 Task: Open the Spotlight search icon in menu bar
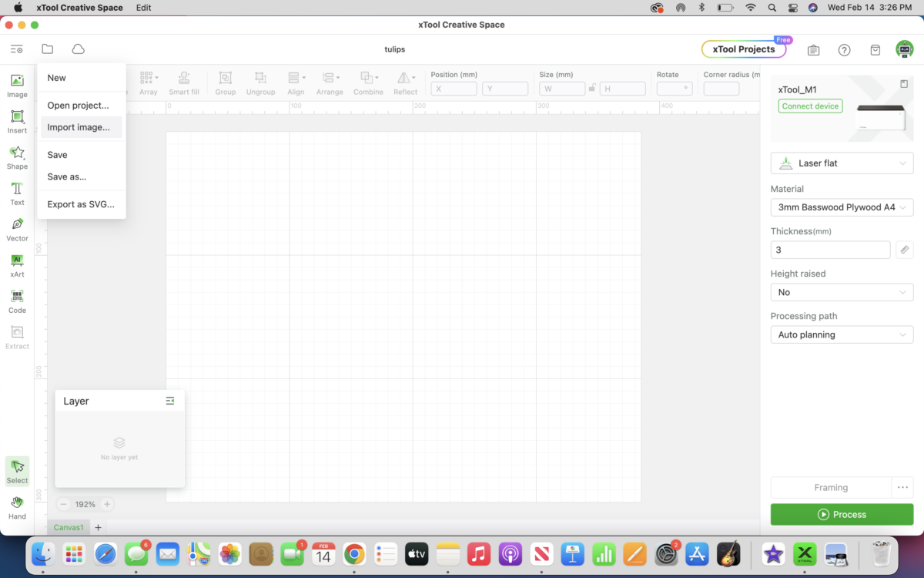pos(772,8)
